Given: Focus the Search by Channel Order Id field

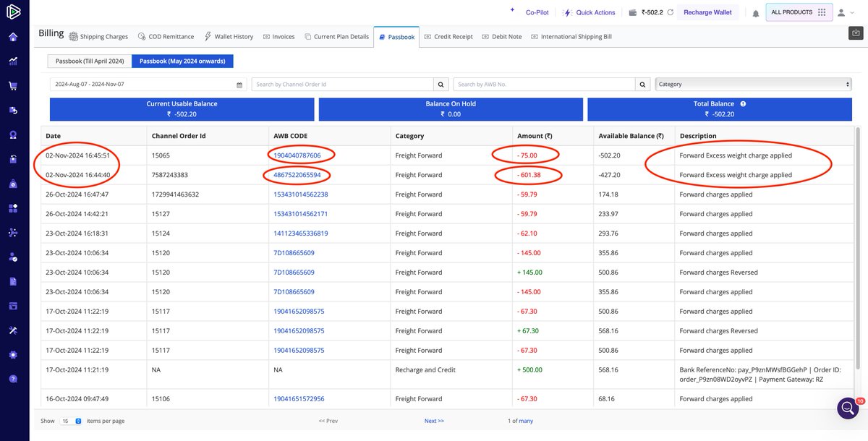Looking at the screenshot, I should click(x=342, y=85).
